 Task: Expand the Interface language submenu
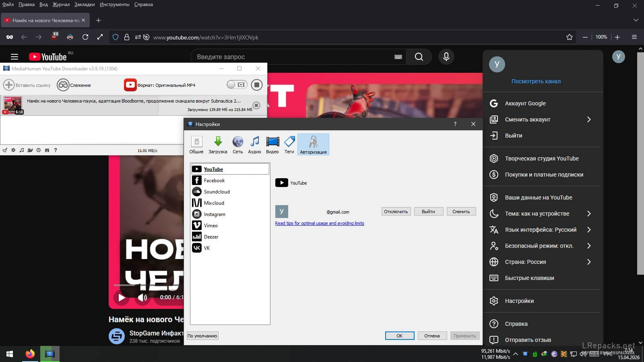click(x=589, y=230)
